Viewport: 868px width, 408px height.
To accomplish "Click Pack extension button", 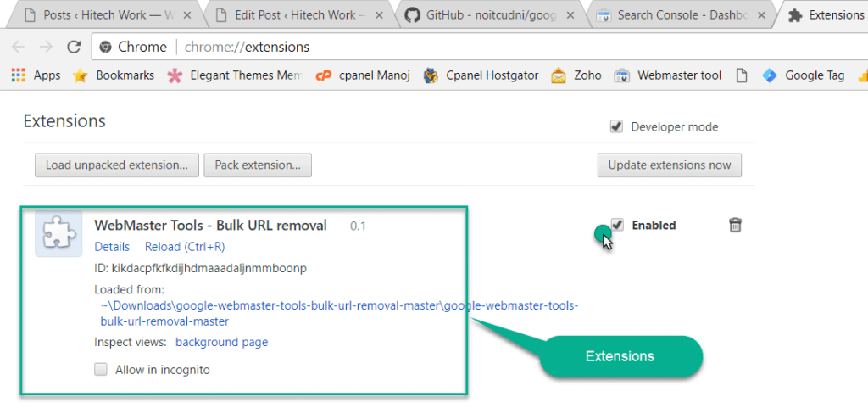I will pyautogui.click(x=258, y=165).
